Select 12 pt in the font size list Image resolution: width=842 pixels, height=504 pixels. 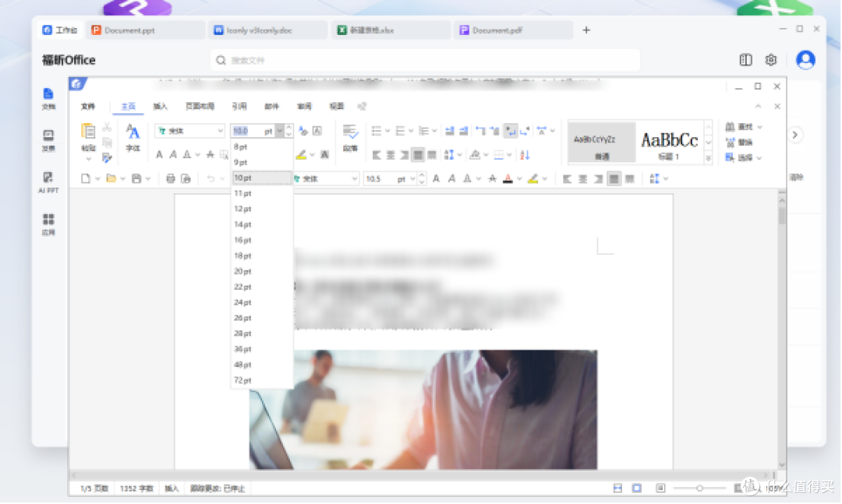(261, 209)
